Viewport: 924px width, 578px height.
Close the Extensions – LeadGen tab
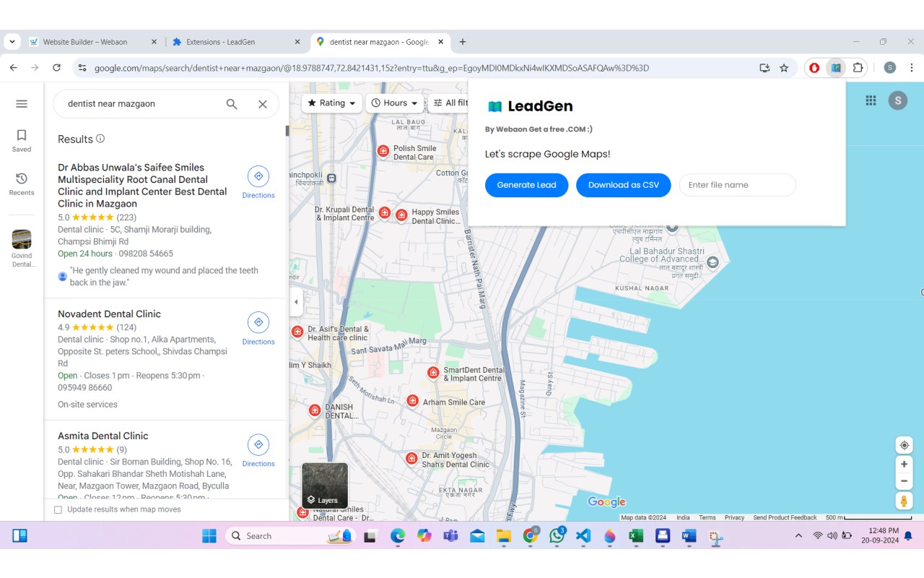tap(297, 42)
